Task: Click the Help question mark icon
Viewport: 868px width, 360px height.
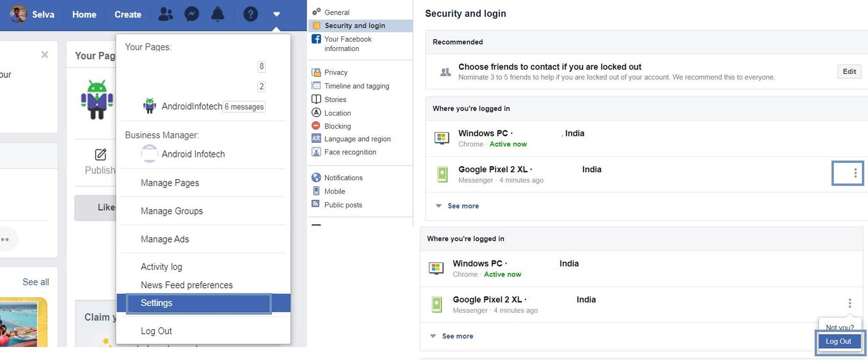Action: coord(250,14)
